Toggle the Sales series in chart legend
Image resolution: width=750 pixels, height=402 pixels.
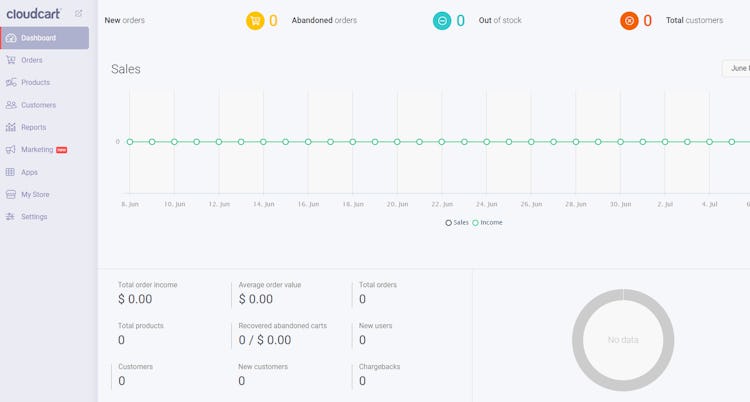point(457,222)
